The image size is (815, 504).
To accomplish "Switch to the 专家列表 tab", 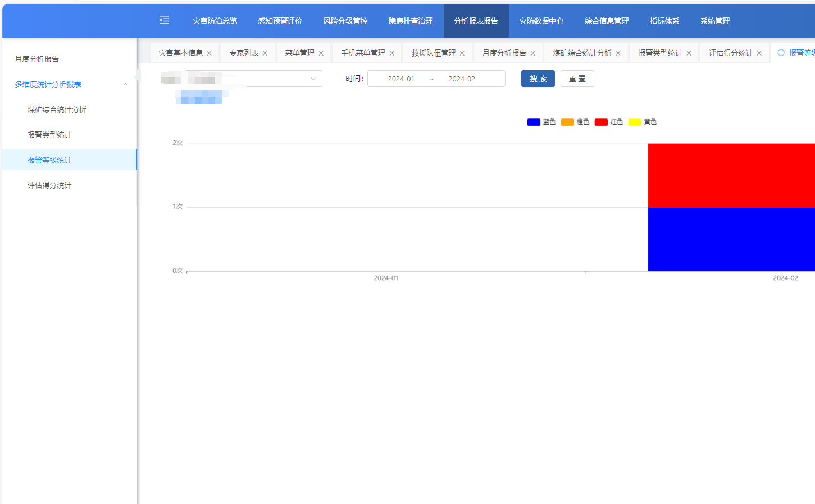I will click(x=244, y=53).
